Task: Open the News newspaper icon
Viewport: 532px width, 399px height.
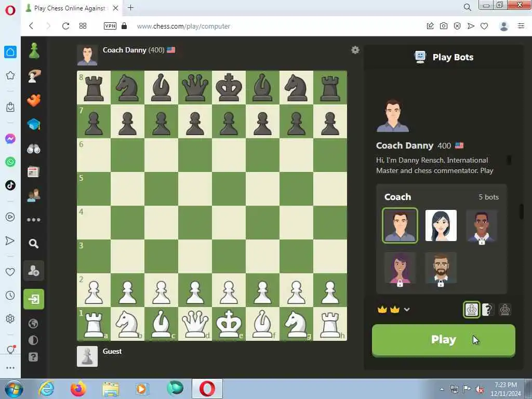Action: coord(33,172)
